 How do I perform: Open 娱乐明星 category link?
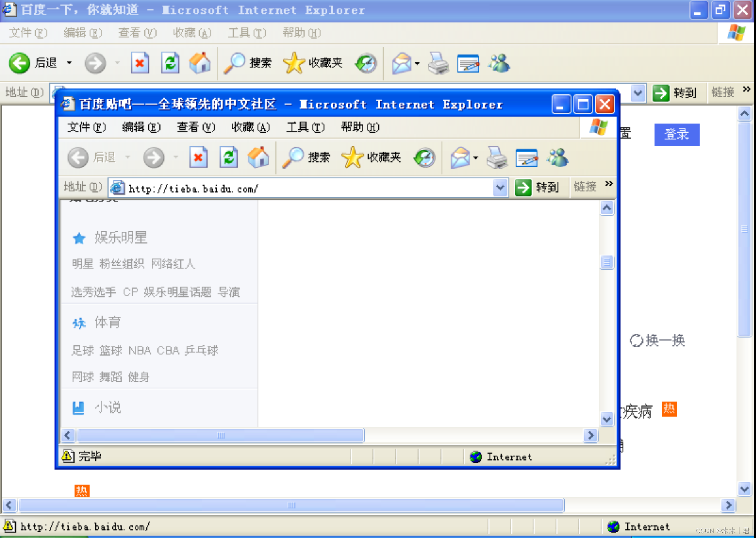[x=121, y=237]
